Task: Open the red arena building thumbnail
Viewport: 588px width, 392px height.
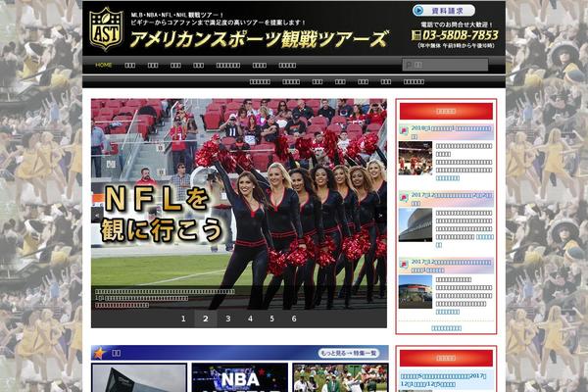Action: [416, 291]
